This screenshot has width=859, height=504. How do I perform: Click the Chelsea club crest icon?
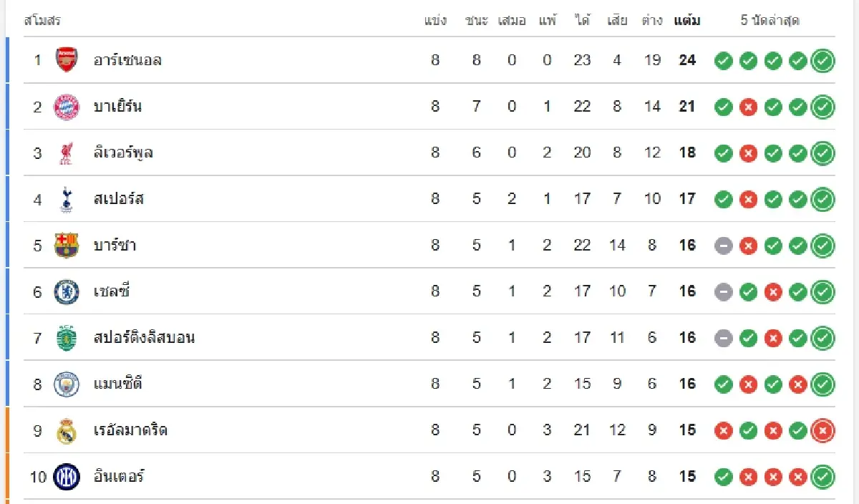tap(67, 291)
